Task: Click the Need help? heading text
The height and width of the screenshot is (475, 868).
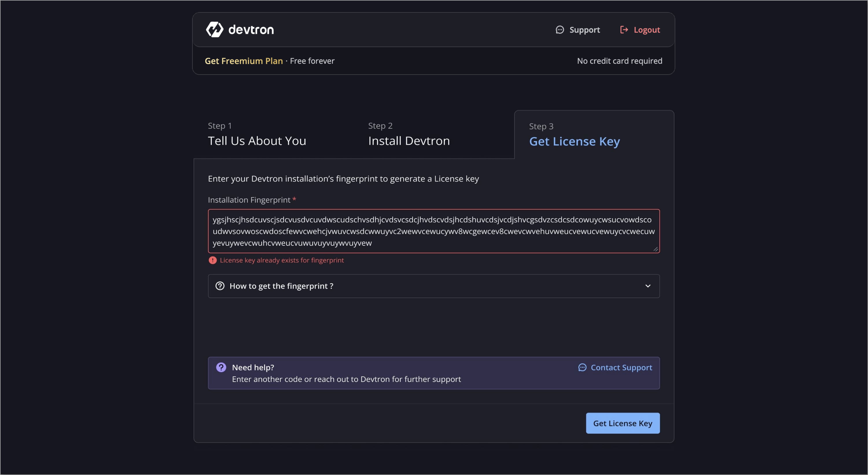Action: 253,368
